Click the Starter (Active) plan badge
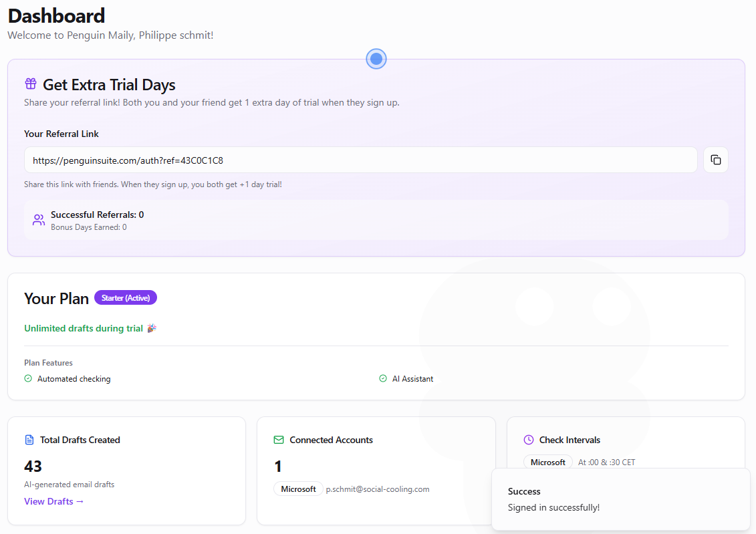 tap(126, 297)
